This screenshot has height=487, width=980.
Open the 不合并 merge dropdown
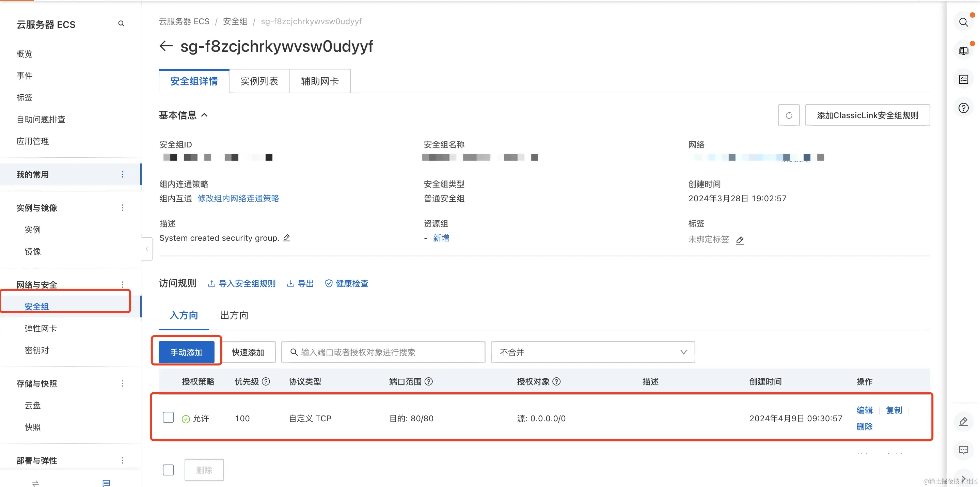click(x=593, y=352)
